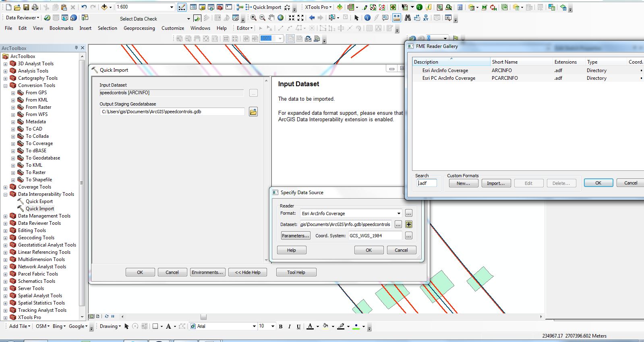Open the font size 10 dropdown
This screenshot has height=342, width=644.
click(273, 326)
